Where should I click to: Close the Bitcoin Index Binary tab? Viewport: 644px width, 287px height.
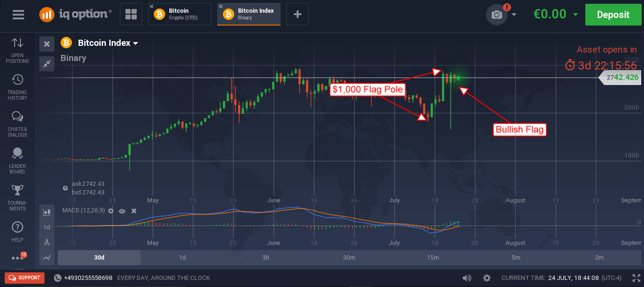tap(221, 7)
